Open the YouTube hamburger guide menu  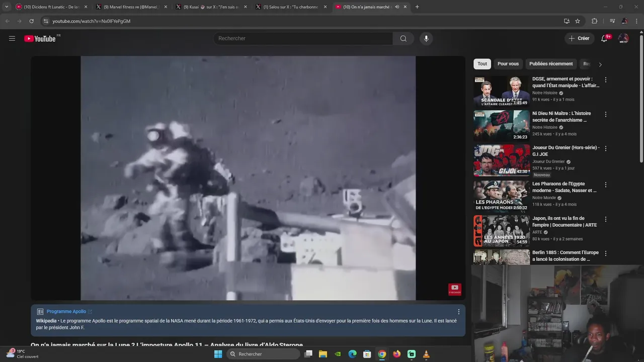point(12,38)
